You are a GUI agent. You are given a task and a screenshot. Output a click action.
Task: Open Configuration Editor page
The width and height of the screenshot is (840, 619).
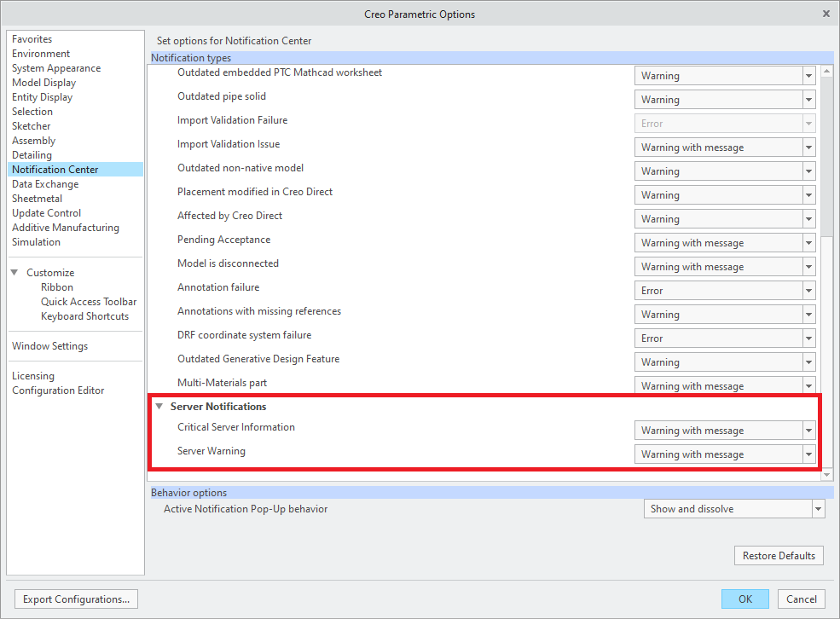[x=58, y=390]
